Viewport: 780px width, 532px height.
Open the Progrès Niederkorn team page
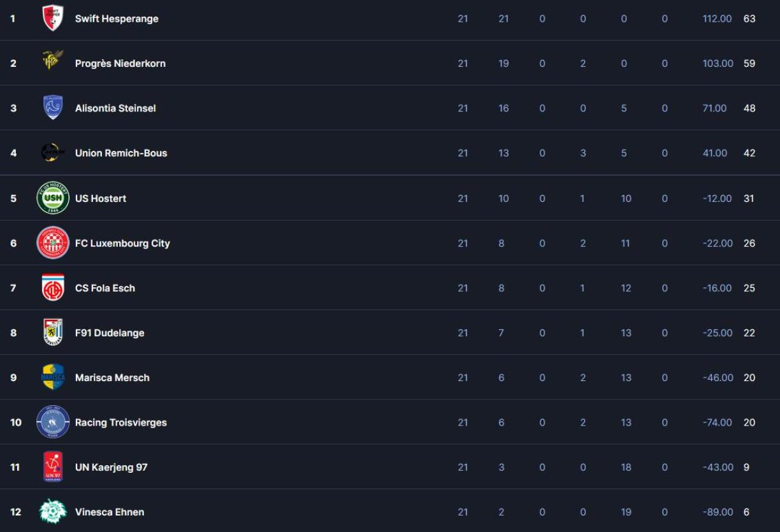tap(120, 64)
